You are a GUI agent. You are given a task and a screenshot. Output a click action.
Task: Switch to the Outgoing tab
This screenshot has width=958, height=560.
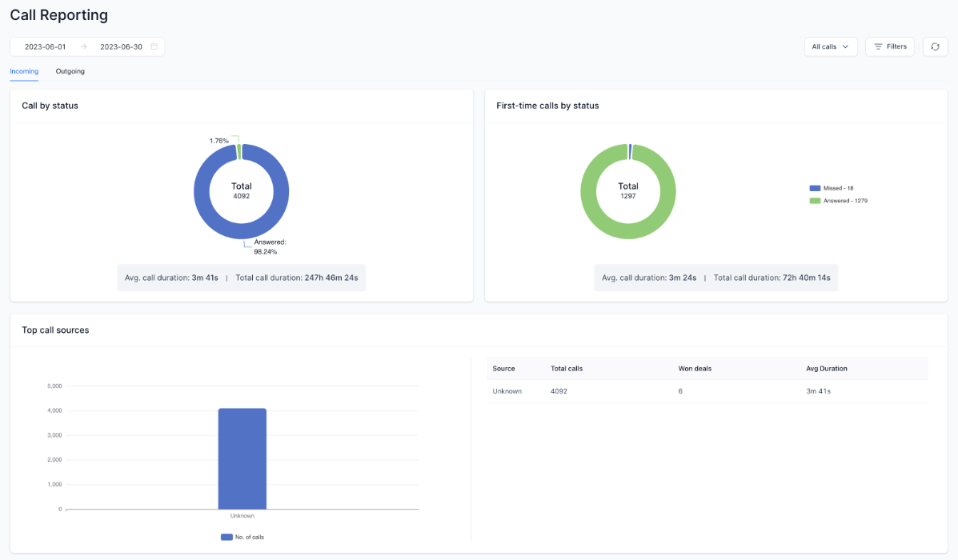(70, 71)
